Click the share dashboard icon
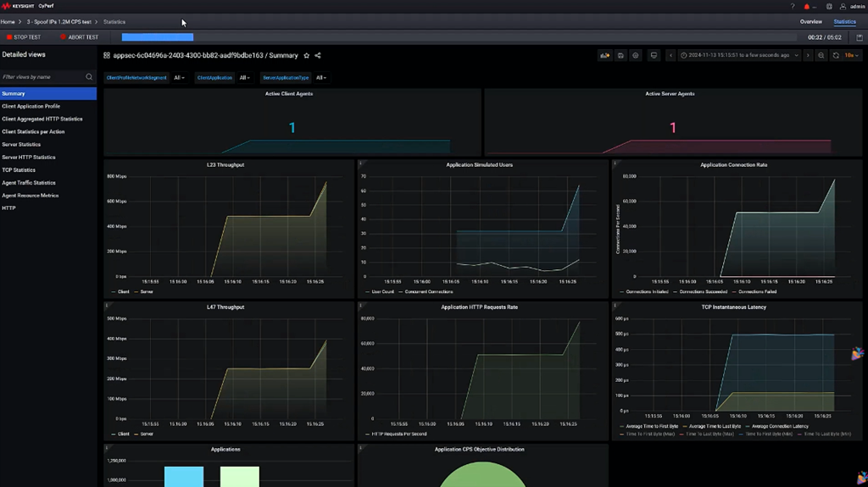The width and height of the screenshot is (868, 487). pyautogui.click(x=318, y=56)
